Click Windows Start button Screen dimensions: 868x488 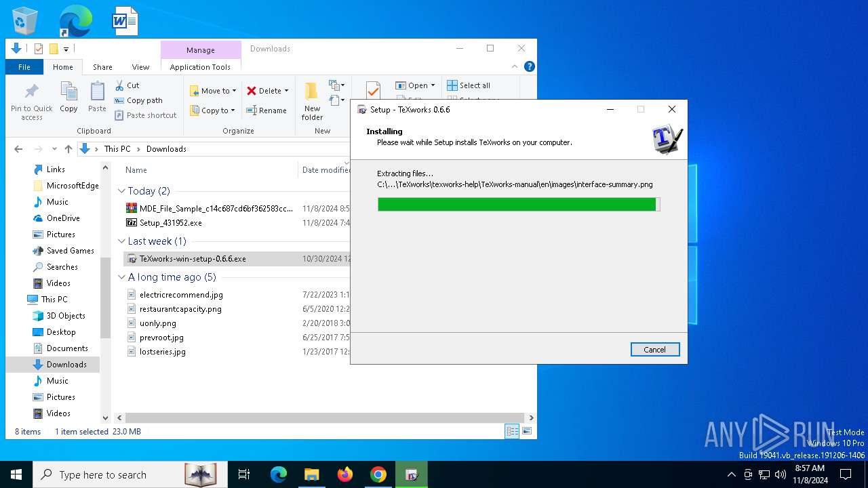click(x=16, y=474)
